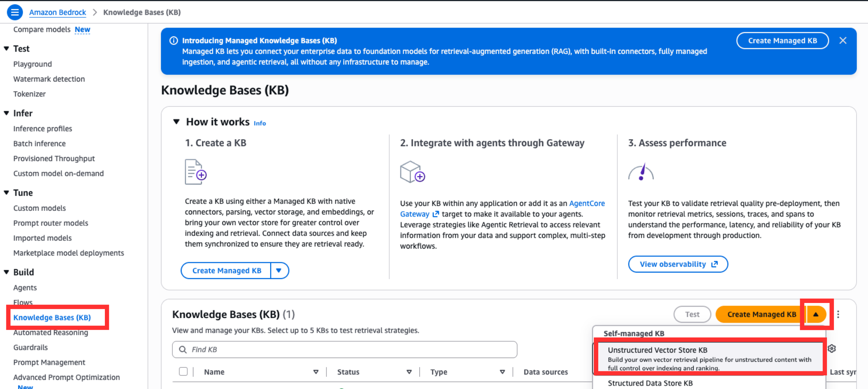This screenshot has height=389, width=868.
Task: Open Prompt Management page
Action: pyautogui.click(x=50, y=362)
